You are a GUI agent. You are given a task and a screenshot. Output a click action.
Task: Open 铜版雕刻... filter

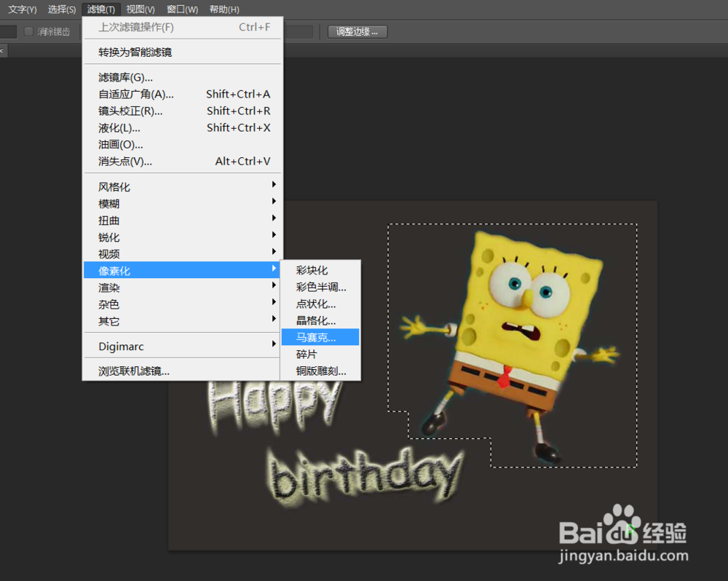click(320, 371)
